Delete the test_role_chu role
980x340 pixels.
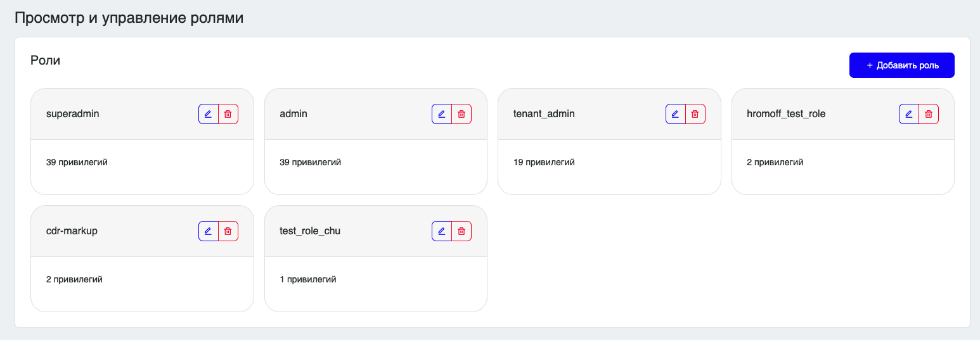pos(461,231)
